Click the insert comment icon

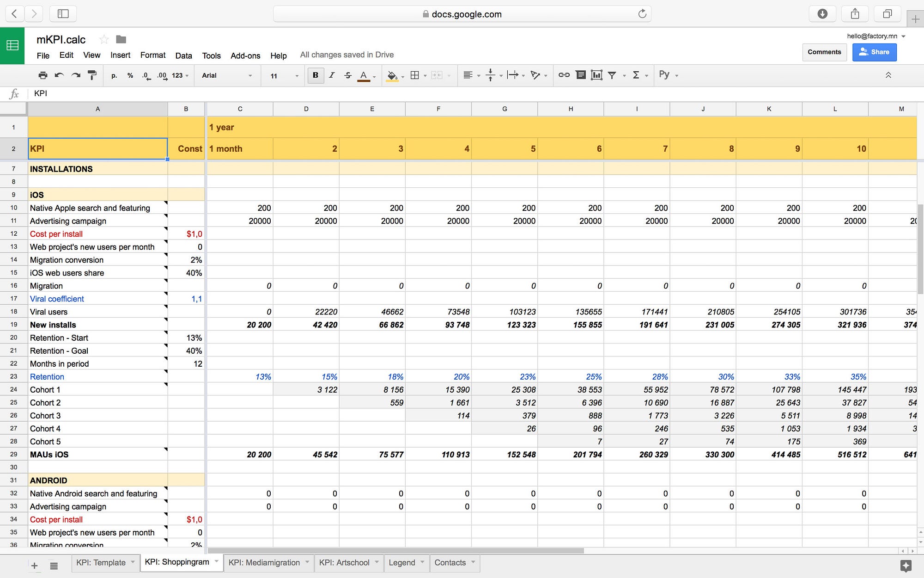[581, 75]
